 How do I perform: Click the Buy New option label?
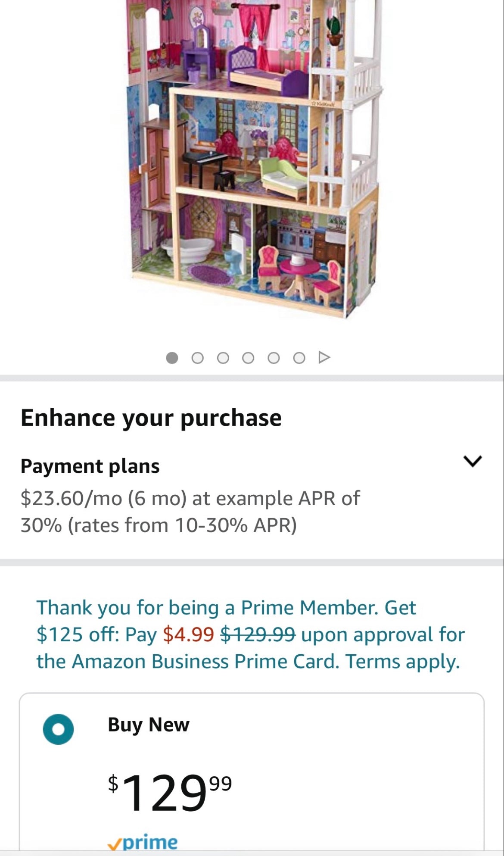148,725
